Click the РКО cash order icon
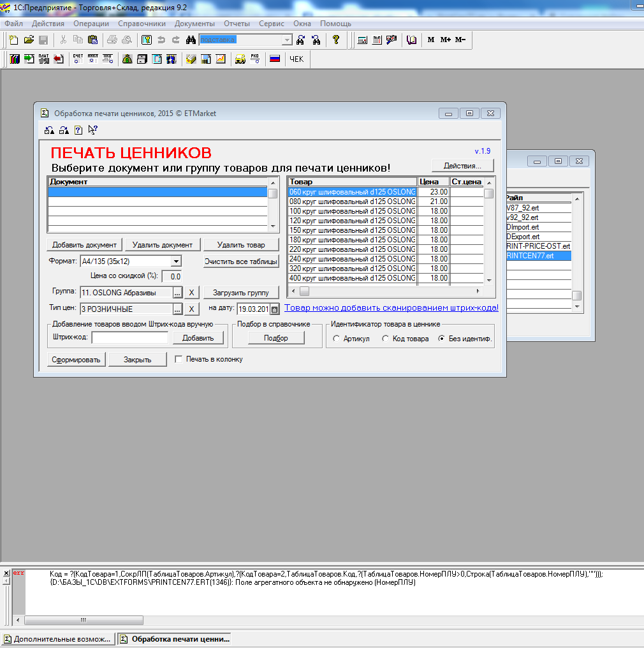Viewport: 644px width, 648px height. pyautogui.click(x=255, y=59)
